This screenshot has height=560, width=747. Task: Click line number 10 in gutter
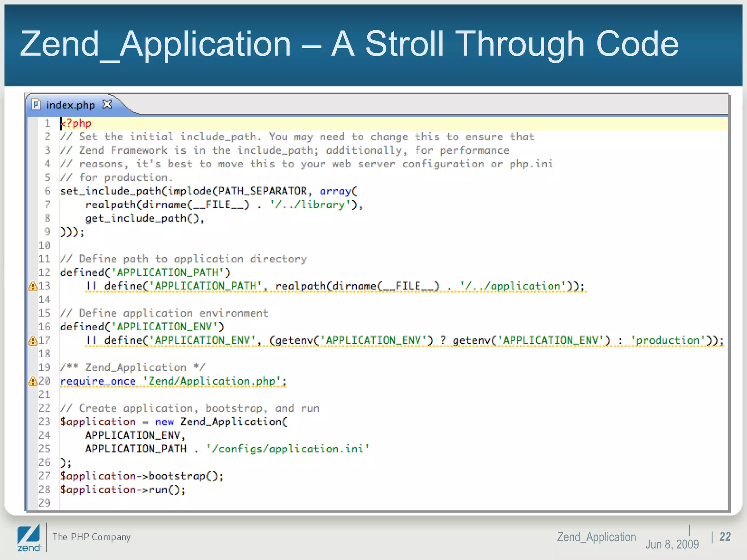[x=44, y=245]
